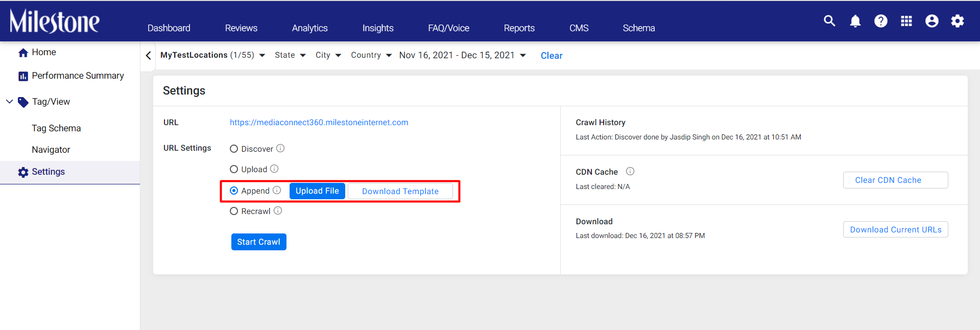Collapse sidebar with the back chevron

click(x=148, y=55)
